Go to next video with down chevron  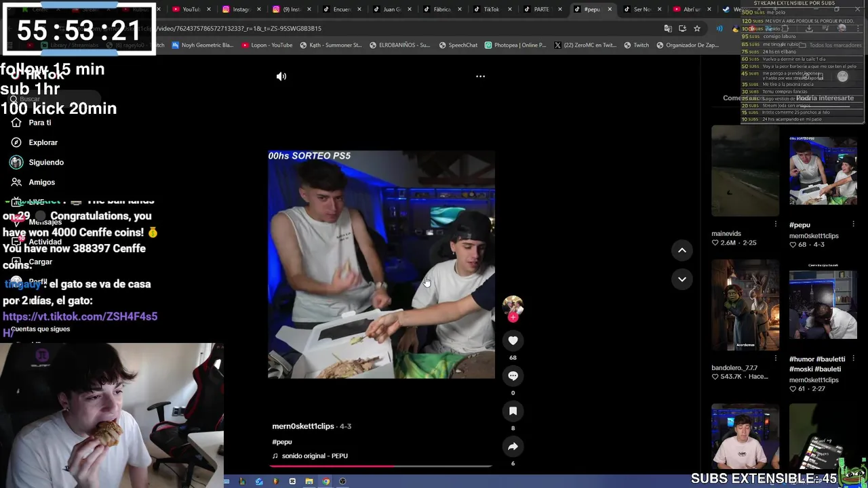(x=682, y=279)
